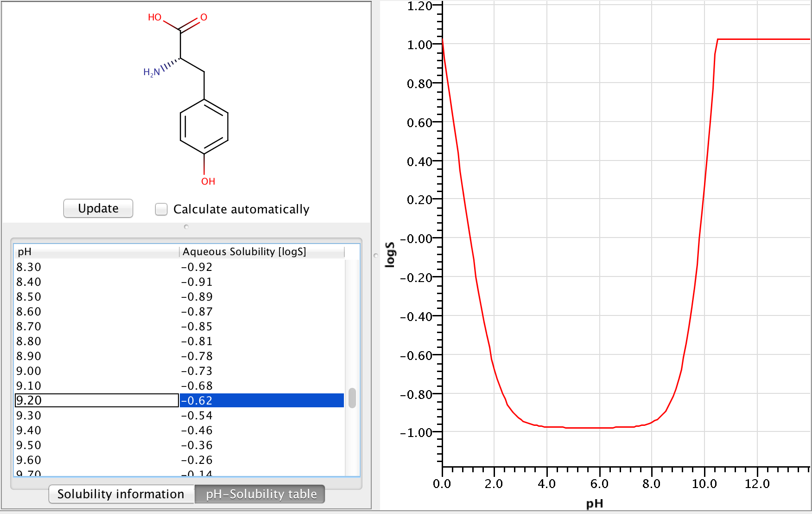Click the pH 9.20 input cell
Viewport: 812px width, 514px height.
[x=96, y=400]
